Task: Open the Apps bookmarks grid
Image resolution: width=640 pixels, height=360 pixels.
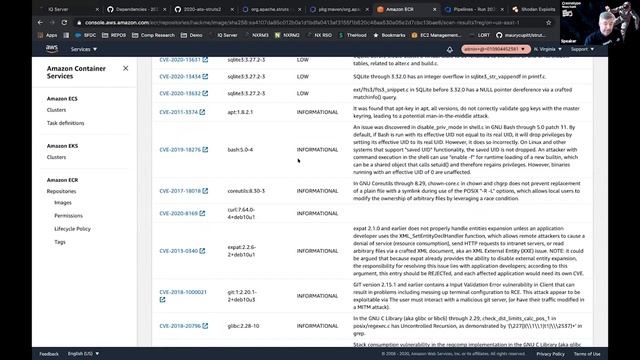Action: click(47, 36)
